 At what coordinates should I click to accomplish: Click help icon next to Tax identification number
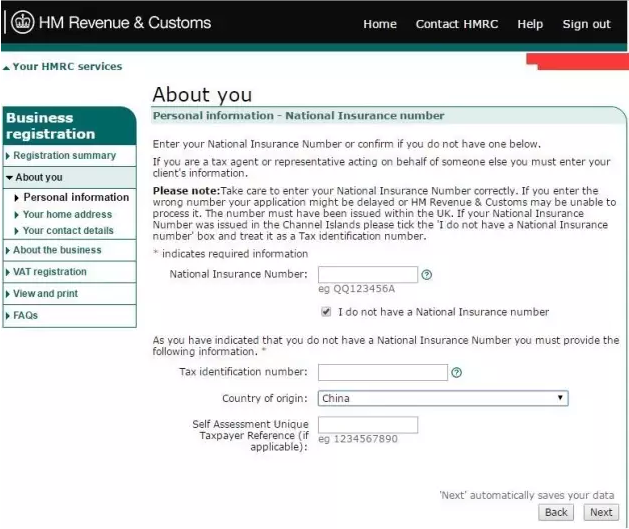click(x=457, y=372)
